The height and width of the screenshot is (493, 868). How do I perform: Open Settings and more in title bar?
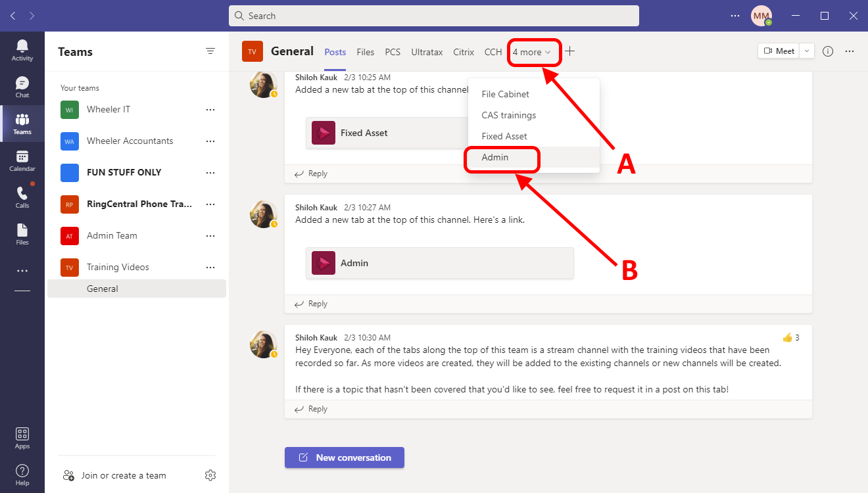[735, 16]
